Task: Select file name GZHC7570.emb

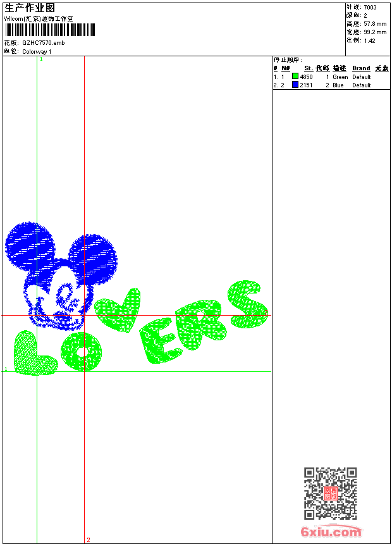Action: coord(44,43)
